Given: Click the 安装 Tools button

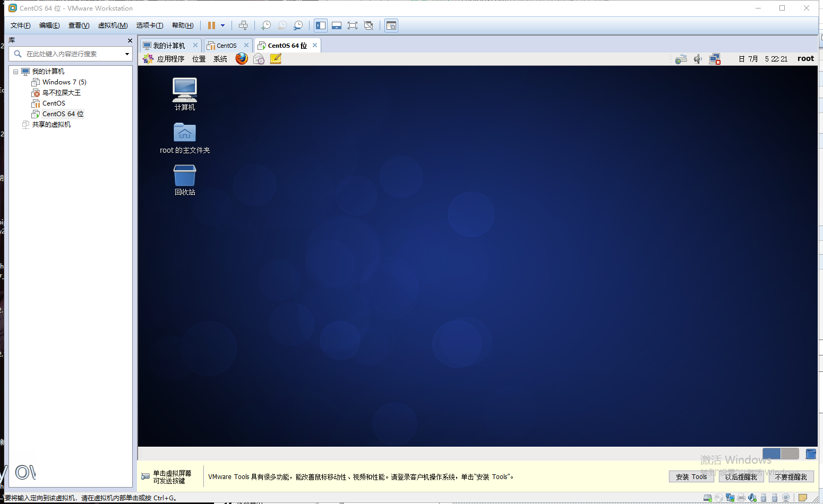Looking at the screenshot, I should tap(691, 477).
